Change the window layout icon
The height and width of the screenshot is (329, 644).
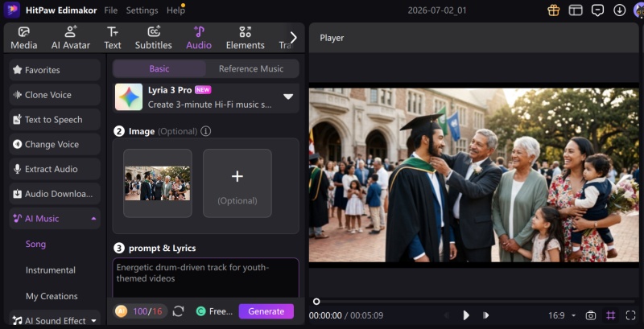576,10
